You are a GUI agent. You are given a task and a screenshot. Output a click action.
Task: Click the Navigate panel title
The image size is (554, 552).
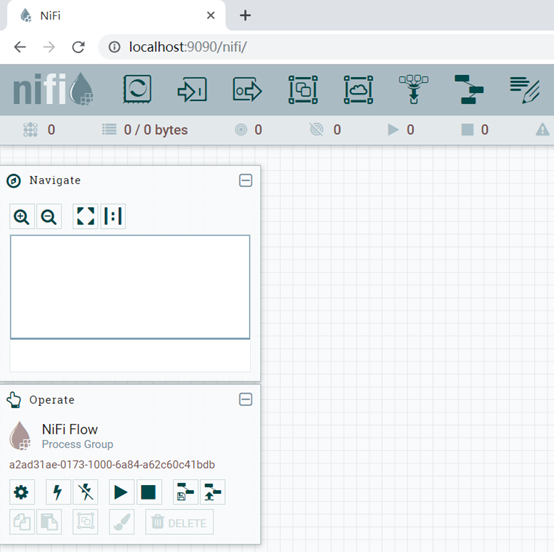[x=55, y=181]
